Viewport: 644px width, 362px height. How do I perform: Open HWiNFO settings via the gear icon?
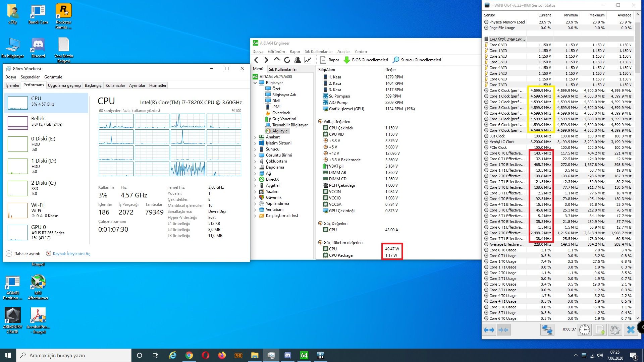[616, 329]
